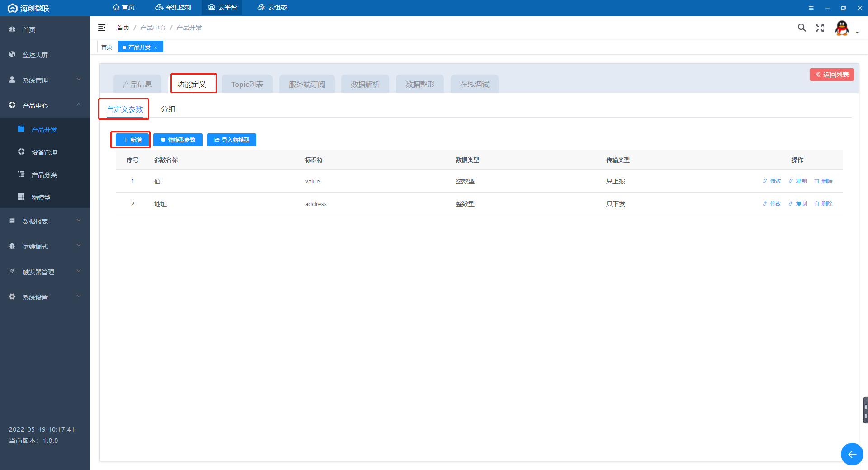This screenshot has height=470, width=868.
Task: Switch to the 首页 page tag
Action: tap(107, 47)
